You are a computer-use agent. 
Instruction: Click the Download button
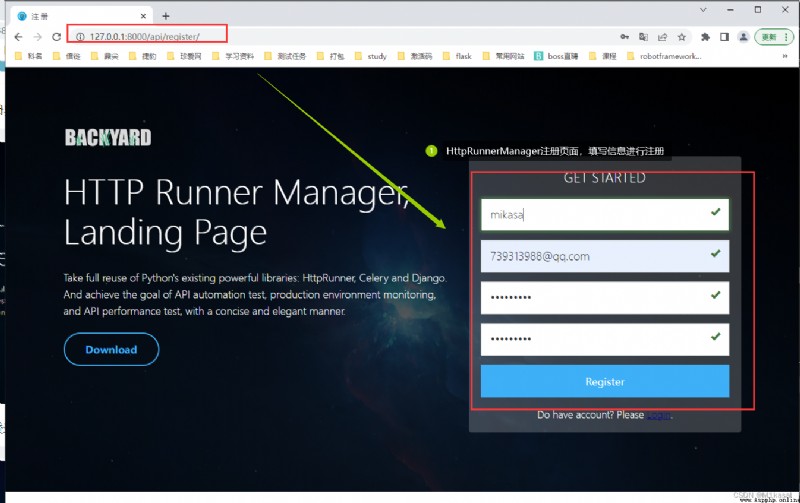tap(111, 349)
